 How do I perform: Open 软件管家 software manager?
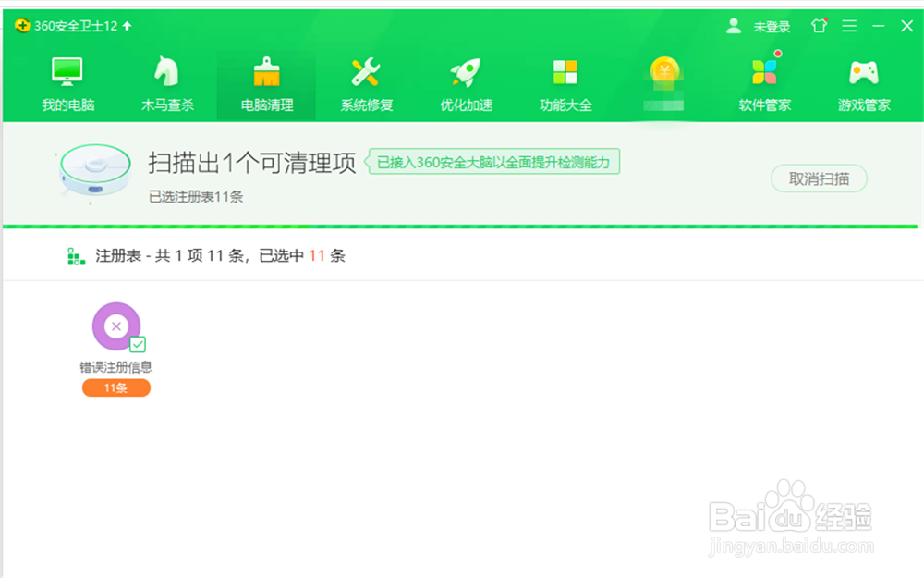(x=764, y=85)
